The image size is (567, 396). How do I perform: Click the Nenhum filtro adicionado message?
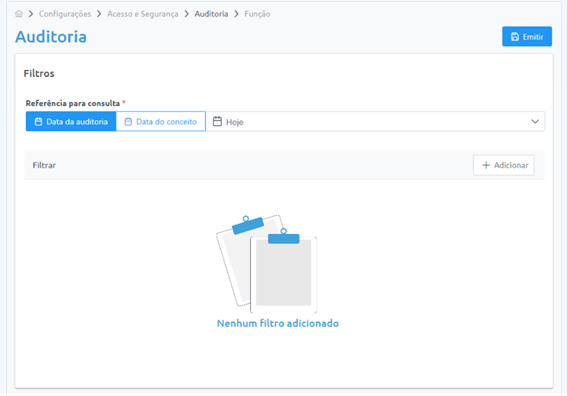[278, 323]
